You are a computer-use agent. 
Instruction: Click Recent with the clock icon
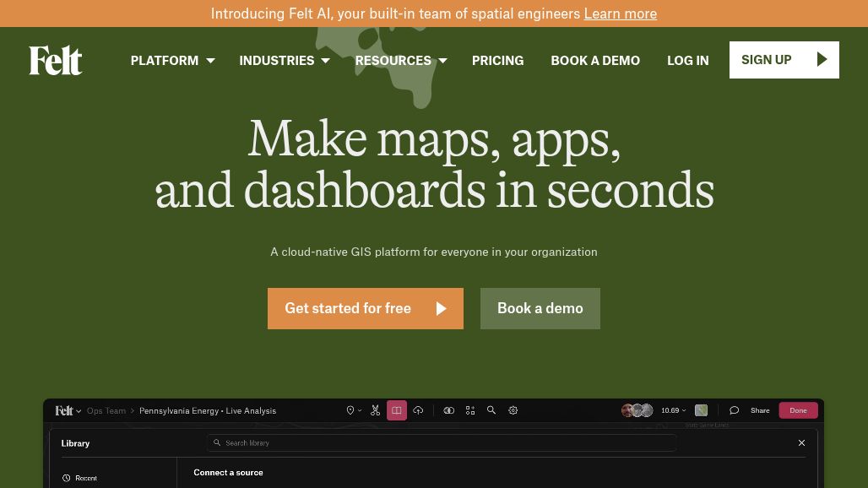(x=84, y=478)
